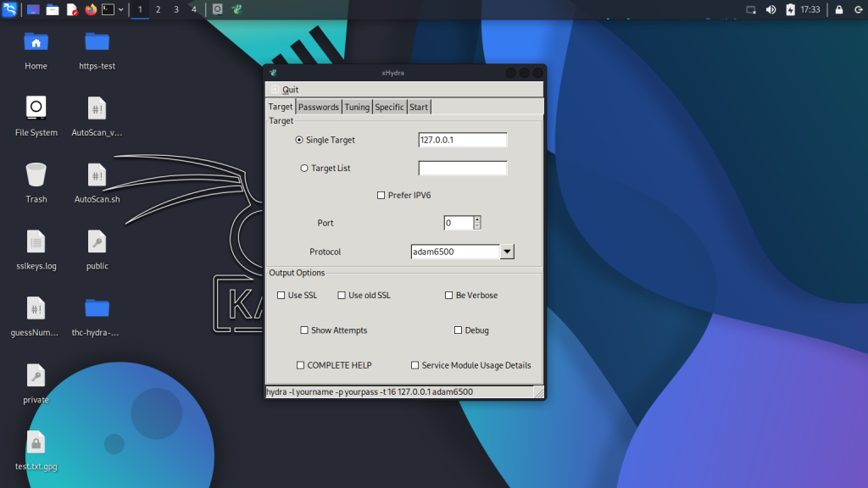Open the Protocol dropdown arrow

pos(507,252)
